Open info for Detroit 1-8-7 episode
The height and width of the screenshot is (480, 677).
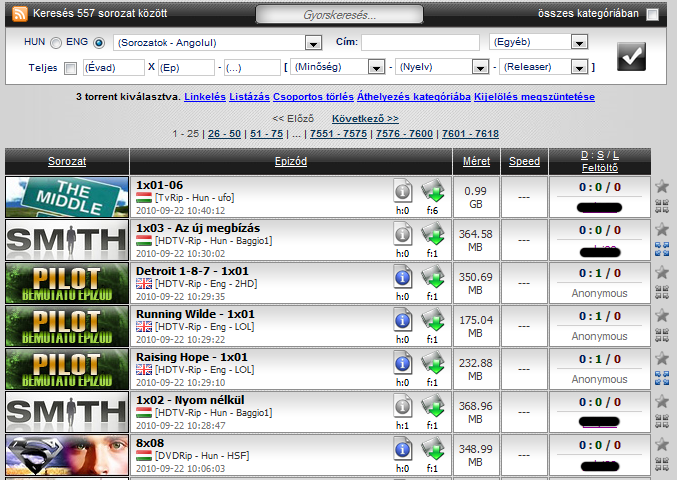coord(402,278)
